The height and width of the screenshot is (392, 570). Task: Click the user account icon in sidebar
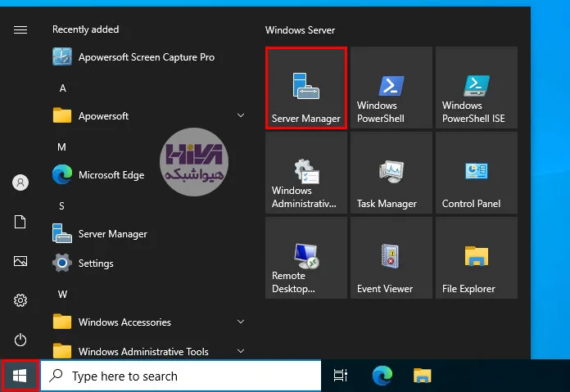tap(20, 182)
